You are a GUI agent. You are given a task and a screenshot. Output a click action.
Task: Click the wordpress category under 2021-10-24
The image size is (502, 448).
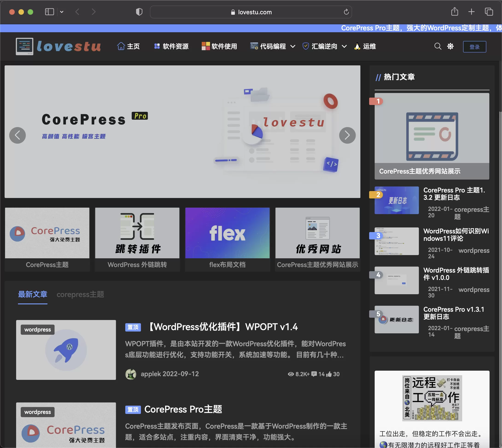click(474, 250)
